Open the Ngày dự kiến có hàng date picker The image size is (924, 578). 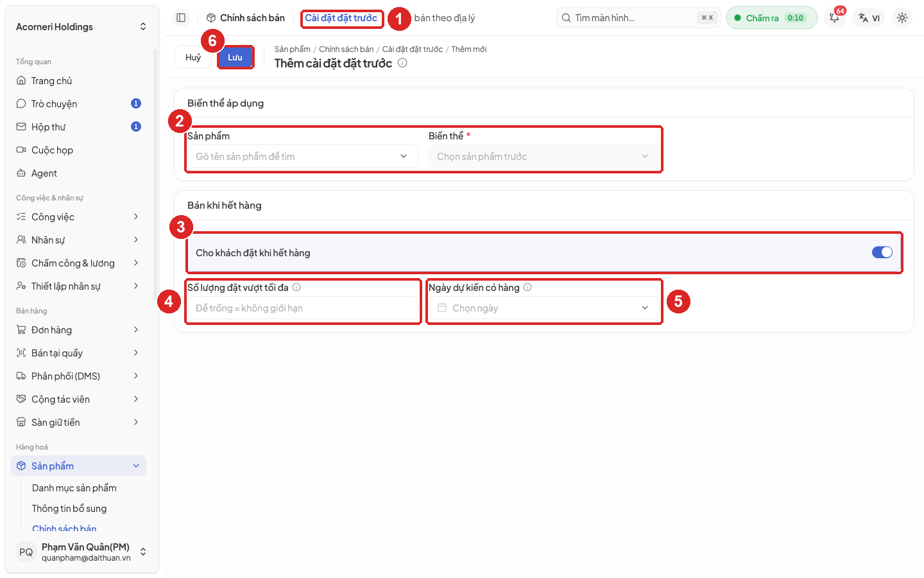pos(543,308)
